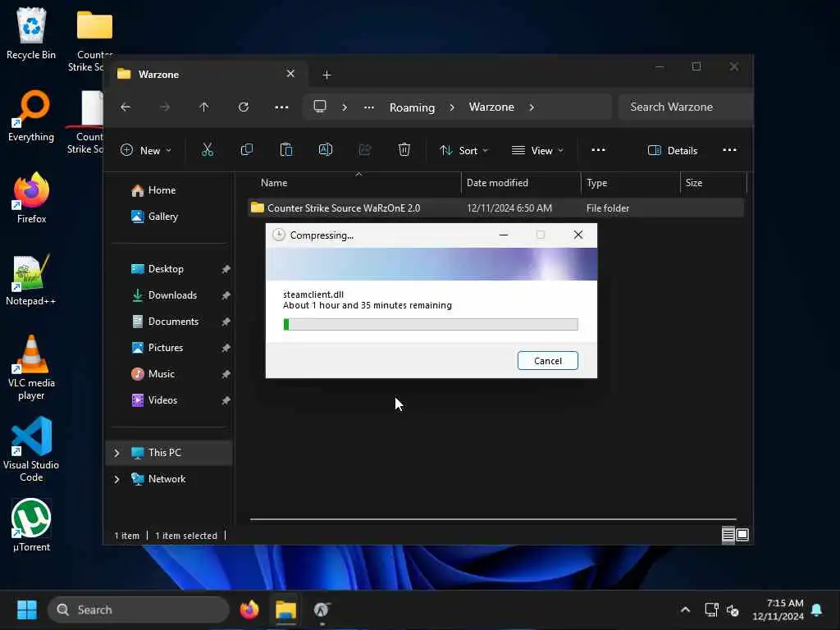Image resolution: width=840 pixels, height=630 pixels.
Task: Go back with the left arrow
Action: pyautogui.click(x=126, y=107)
